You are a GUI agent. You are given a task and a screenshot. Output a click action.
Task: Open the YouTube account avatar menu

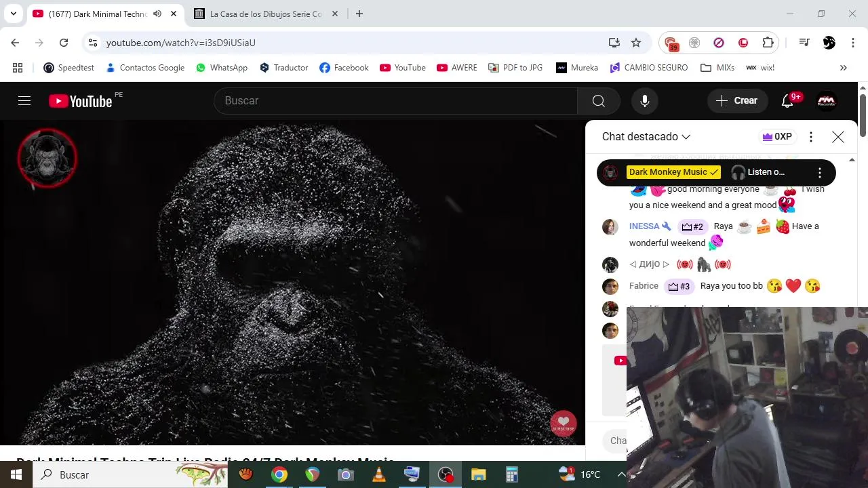click(x=827, y=101)
